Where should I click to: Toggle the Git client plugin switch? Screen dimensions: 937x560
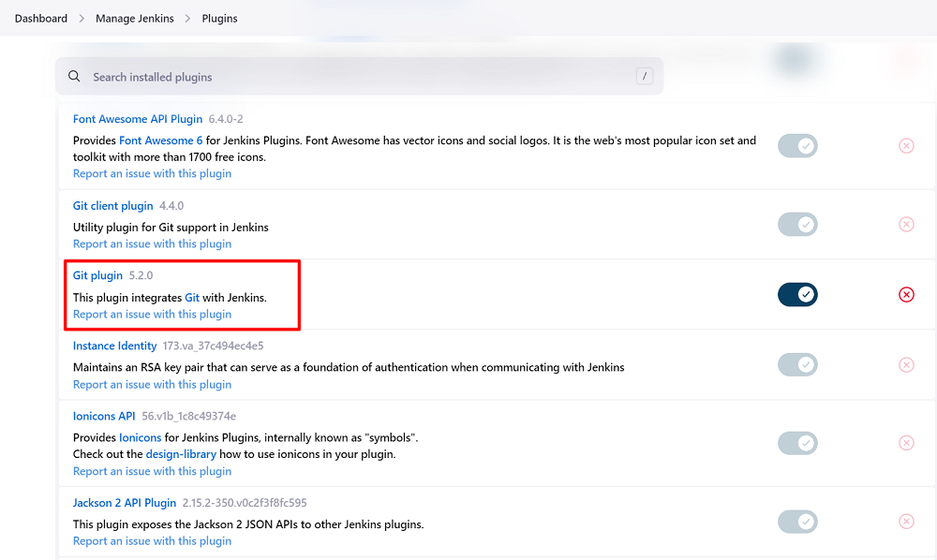797,225
